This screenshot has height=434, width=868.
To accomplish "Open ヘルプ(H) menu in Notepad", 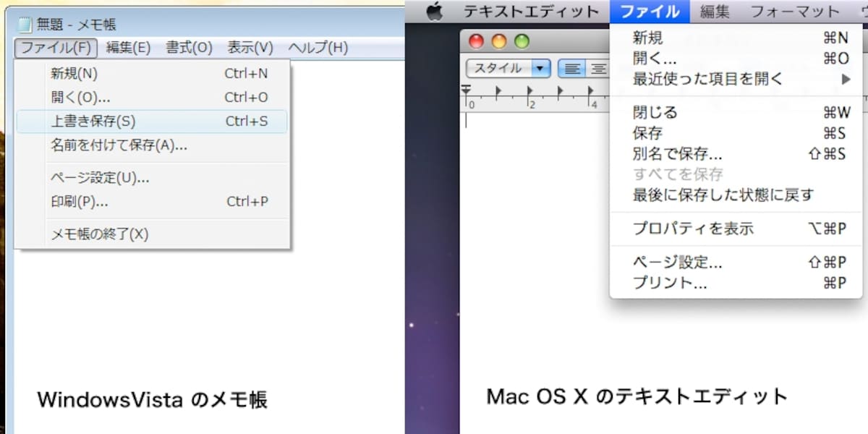I will pos(318,48).
